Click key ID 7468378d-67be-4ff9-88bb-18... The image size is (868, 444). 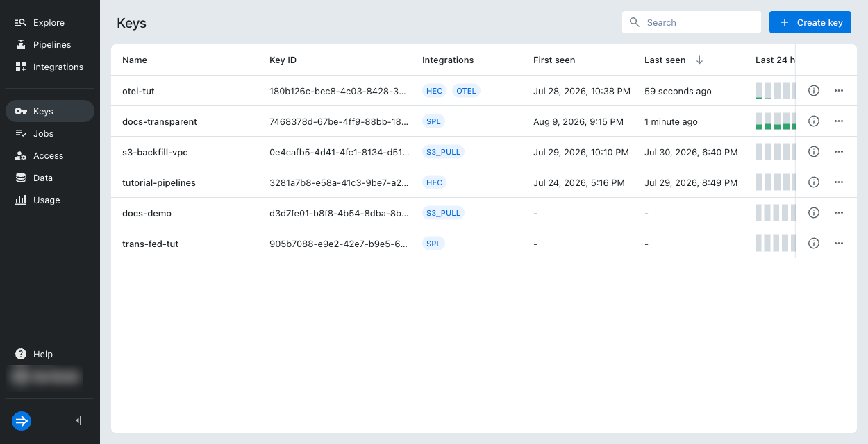tap(339, 121)
